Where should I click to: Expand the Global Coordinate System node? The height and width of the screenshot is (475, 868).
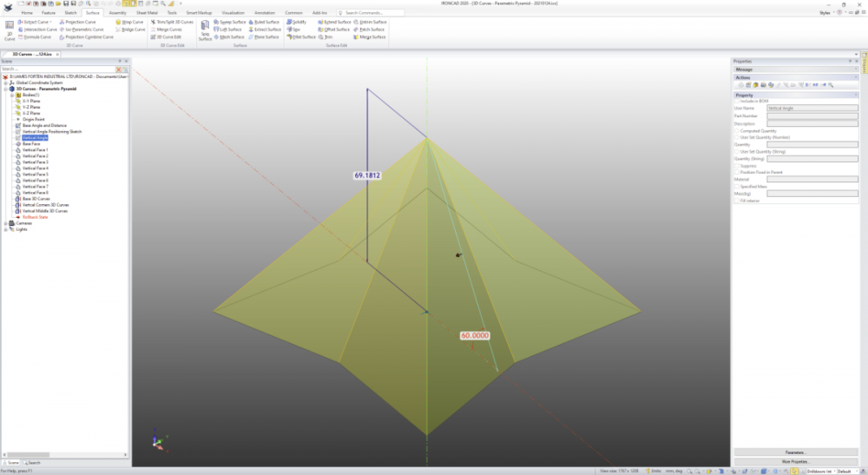[x=5, y=83]
